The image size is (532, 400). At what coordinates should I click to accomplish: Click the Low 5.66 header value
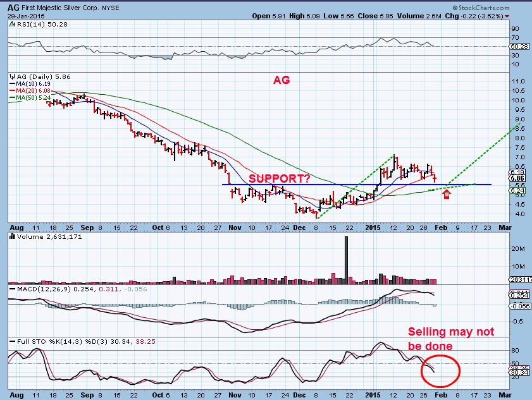[x=338, y=16]
